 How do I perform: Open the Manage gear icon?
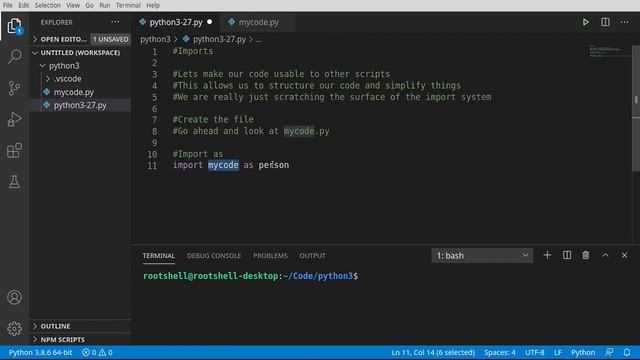tap(14, 329)
